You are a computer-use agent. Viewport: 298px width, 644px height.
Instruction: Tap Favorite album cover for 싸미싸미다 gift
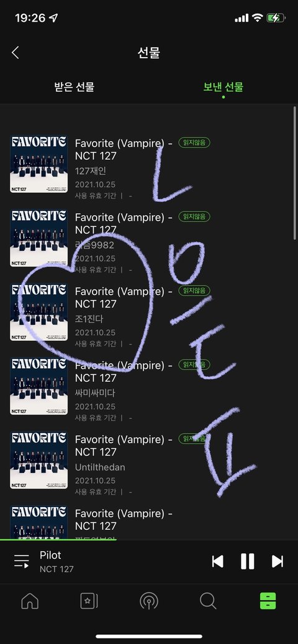click(38, 386)
